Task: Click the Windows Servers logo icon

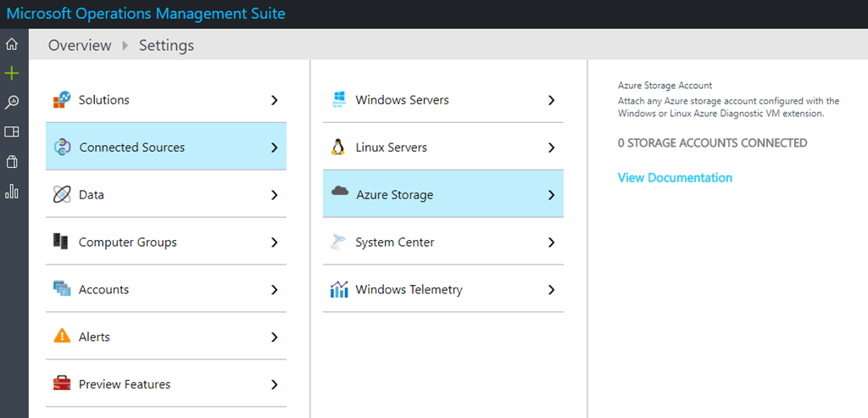Action: pos(339,100)
